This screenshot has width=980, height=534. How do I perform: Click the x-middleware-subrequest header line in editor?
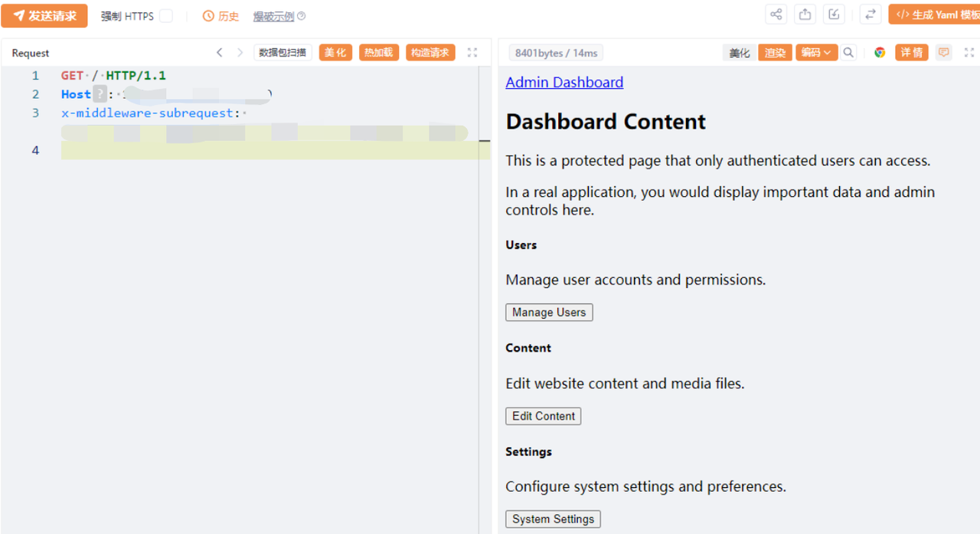[x=149, y=113]
